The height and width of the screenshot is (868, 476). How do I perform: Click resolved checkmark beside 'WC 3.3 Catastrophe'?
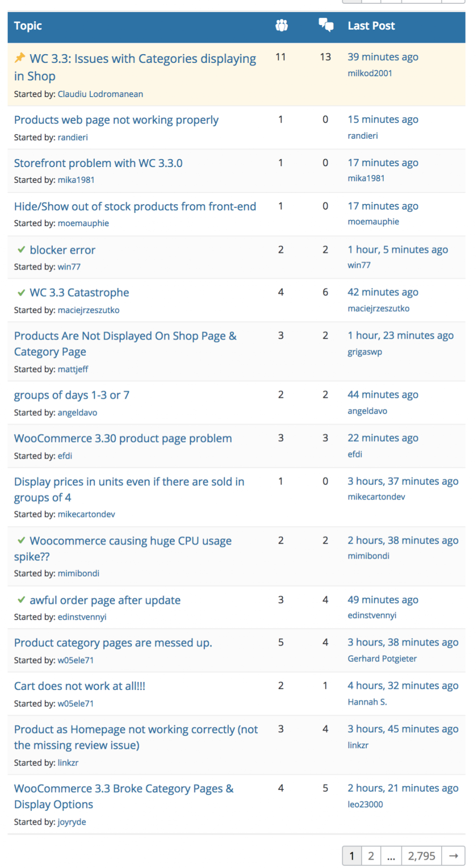point(21,293)
